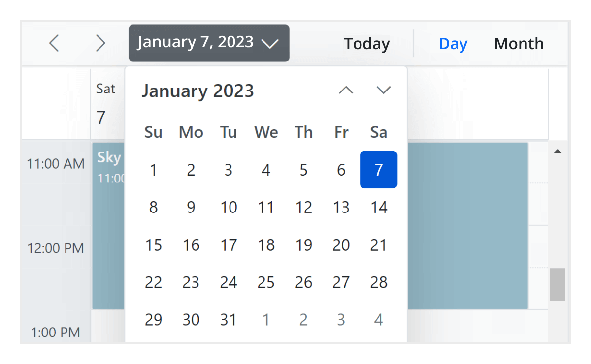Click the scrollbar up arrow
Screen dimensions: 591x364
pyautogui.click(x=558, y=151)
